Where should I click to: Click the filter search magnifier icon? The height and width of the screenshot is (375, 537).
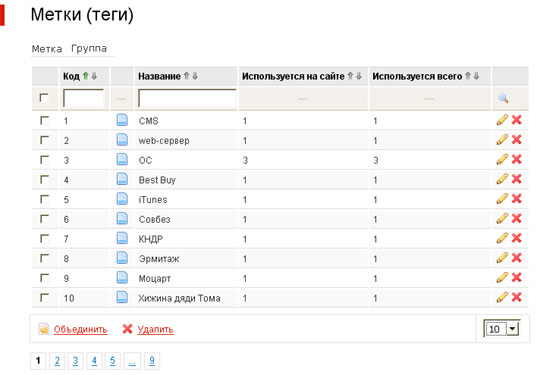503,99
